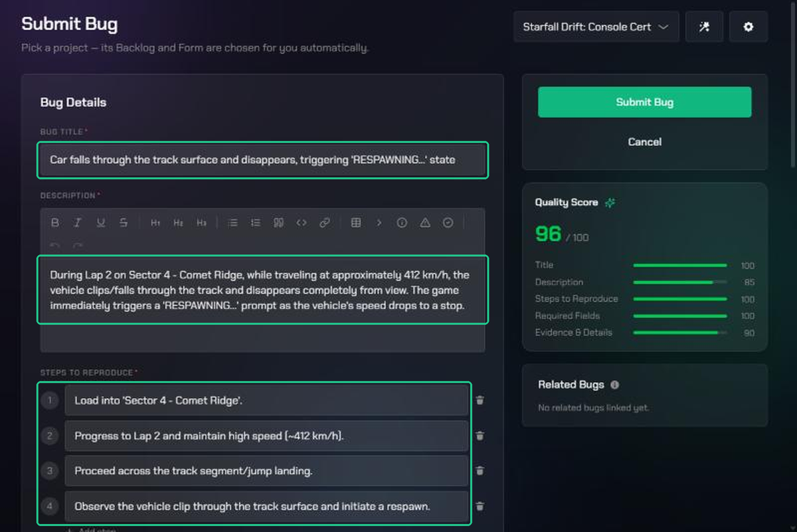This screenshot has width=797, height=532.
Task: Click the chevron collapsible-section icon in toolbar
Action: click(x=379, y=223)
